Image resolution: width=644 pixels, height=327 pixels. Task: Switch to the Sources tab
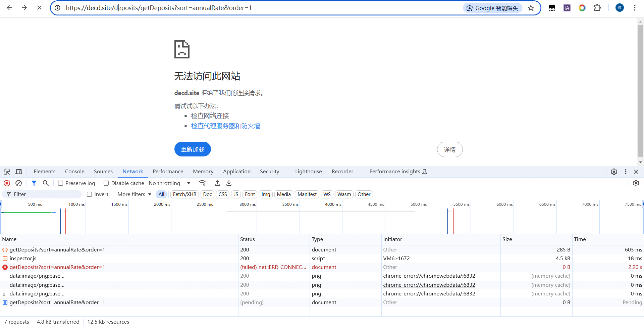[x=103, y=172]
